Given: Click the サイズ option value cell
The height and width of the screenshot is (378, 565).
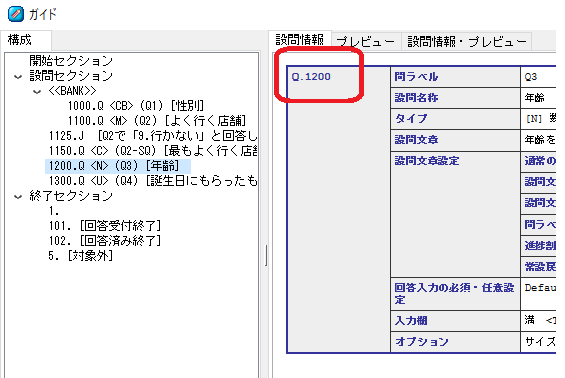Looking at the screenshot, I should point(539,342).
